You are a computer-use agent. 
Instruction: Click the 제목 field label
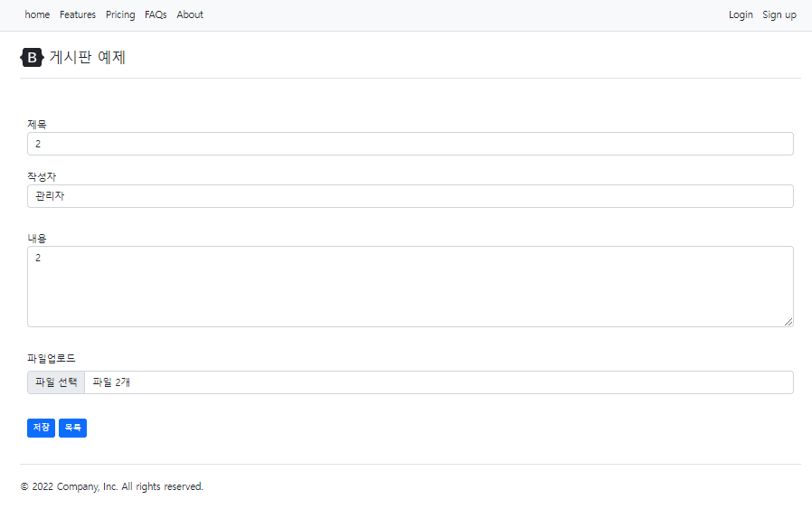pyautogui.click(x=37, y=124)
